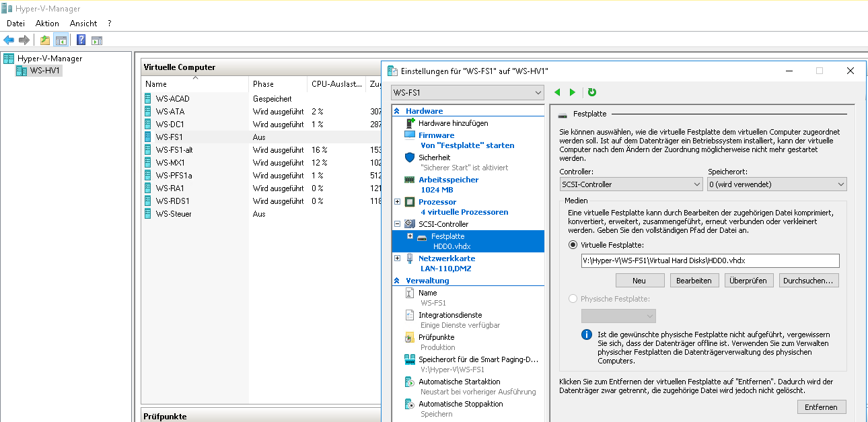This screenshot has height=422, width=868.
Task: Select the Virtuelle Festplatte radio button
Action: pyautogui.click(x=573, y=245)
